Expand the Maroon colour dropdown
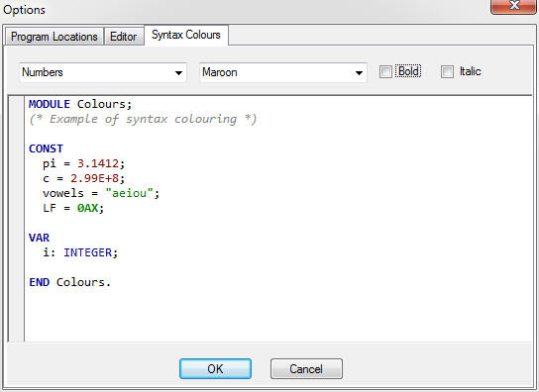The height and width of the screenshot is (392, 539). coord(283,72)
